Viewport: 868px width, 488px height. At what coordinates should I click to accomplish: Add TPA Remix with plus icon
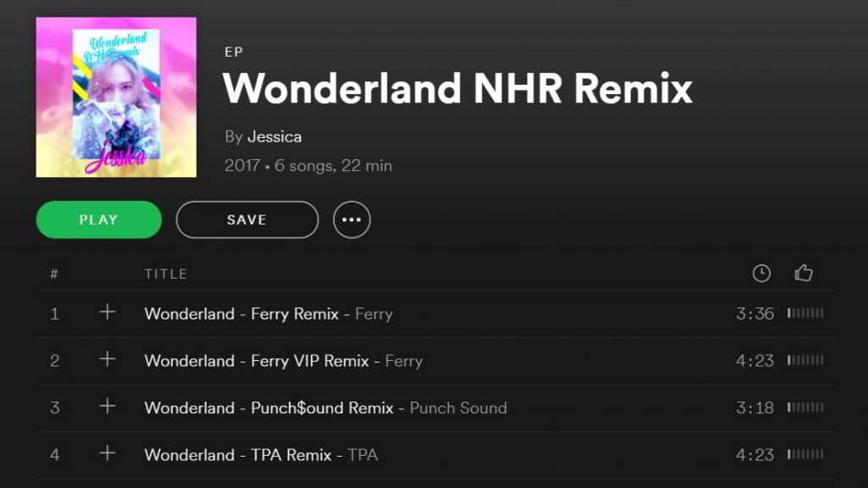108,453
